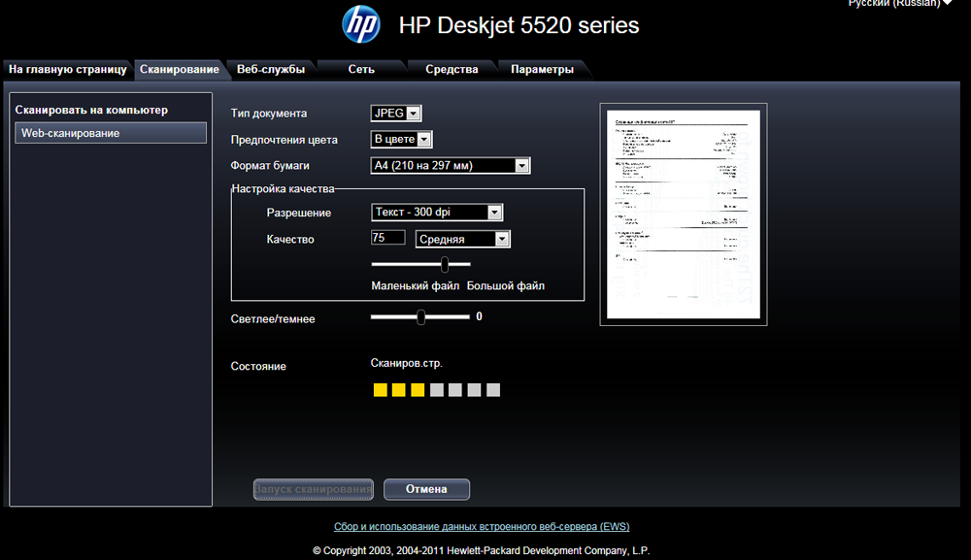Click the Настройка качества group label
This screenshot has height=560, width=971.
pyautogui.click(x=283, y=188)
